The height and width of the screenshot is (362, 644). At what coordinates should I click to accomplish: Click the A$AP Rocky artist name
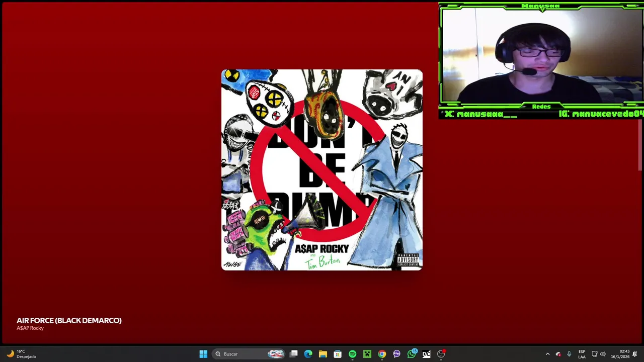pos(30,328)
